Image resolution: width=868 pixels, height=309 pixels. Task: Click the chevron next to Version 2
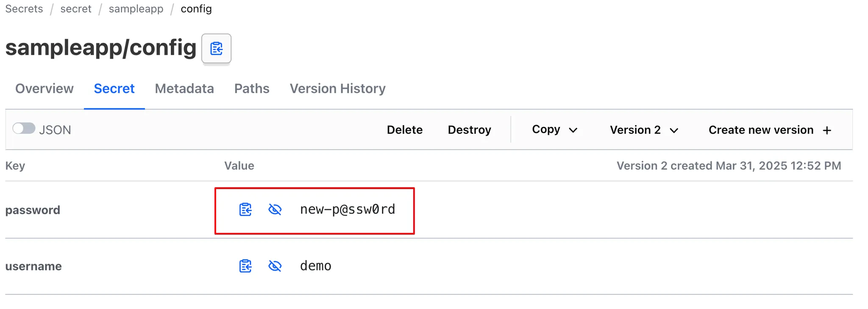click(x=674, y=131)
